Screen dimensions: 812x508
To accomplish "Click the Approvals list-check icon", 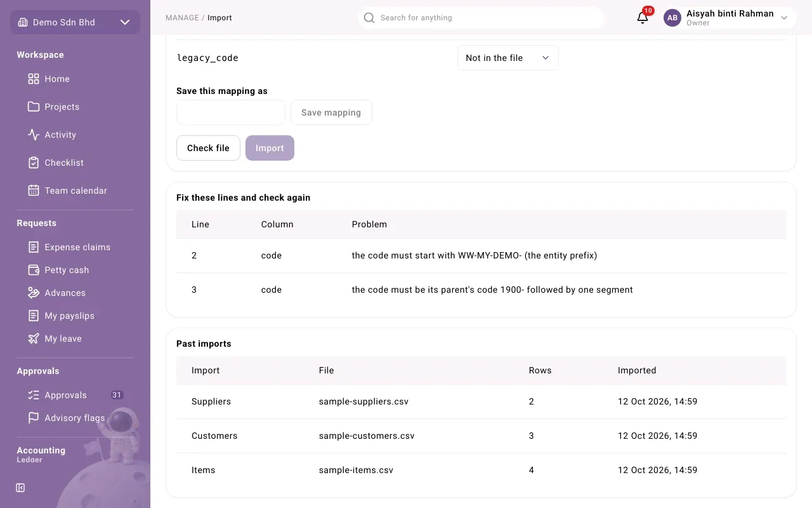I will click(34, 395).
